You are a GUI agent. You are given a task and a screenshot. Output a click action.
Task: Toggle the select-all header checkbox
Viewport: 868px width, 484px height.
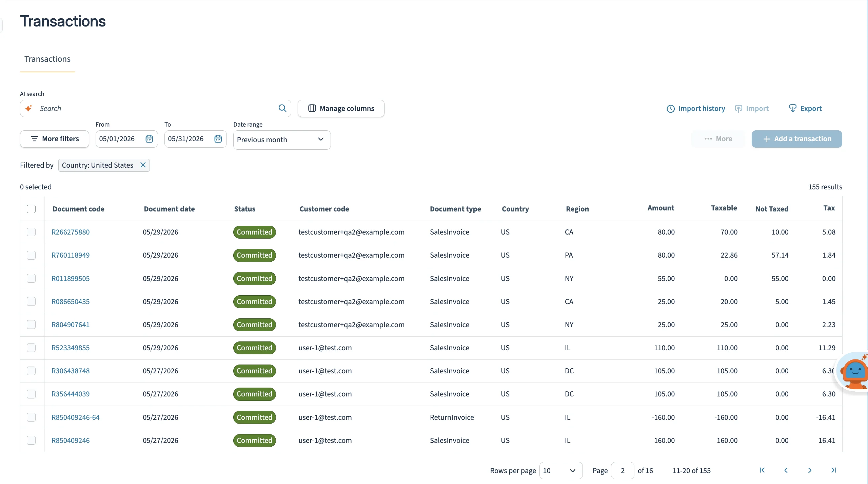click(x=31, y=209)
